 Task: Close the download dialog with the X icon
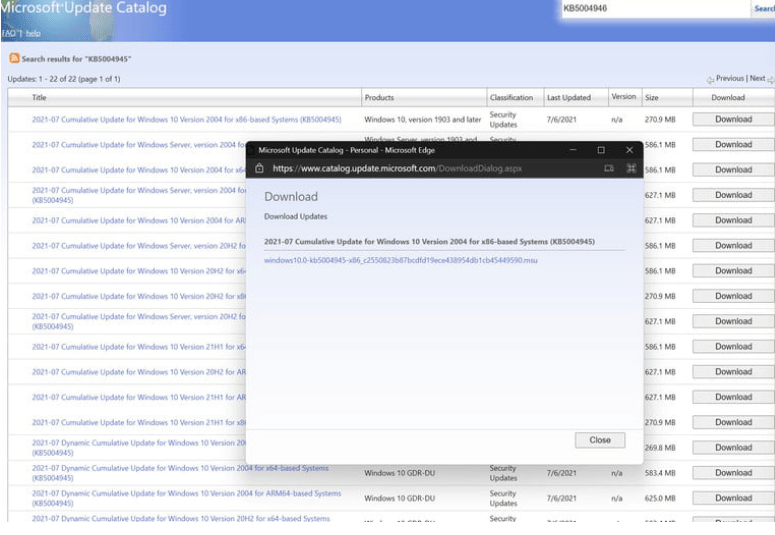click(629, 150)
